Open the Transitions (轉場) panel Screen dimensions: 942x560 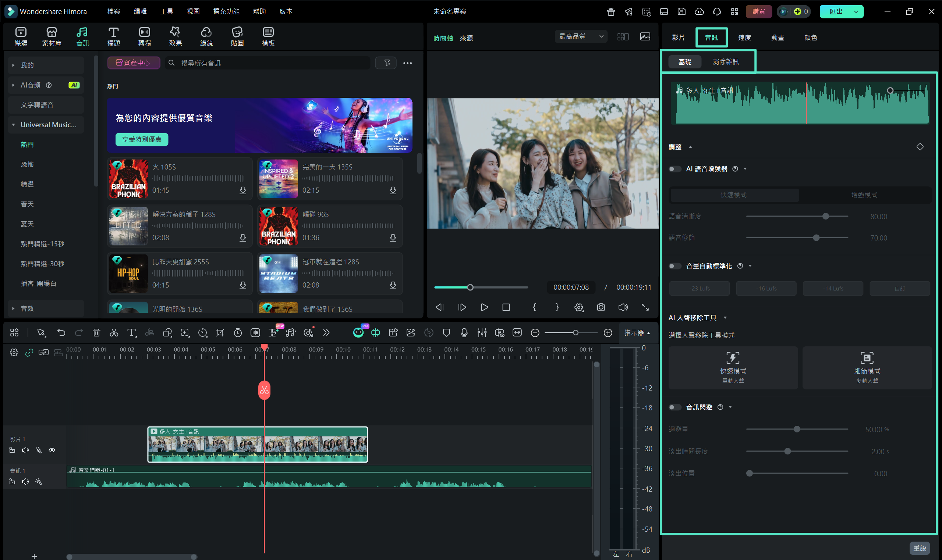pos(145,36)
